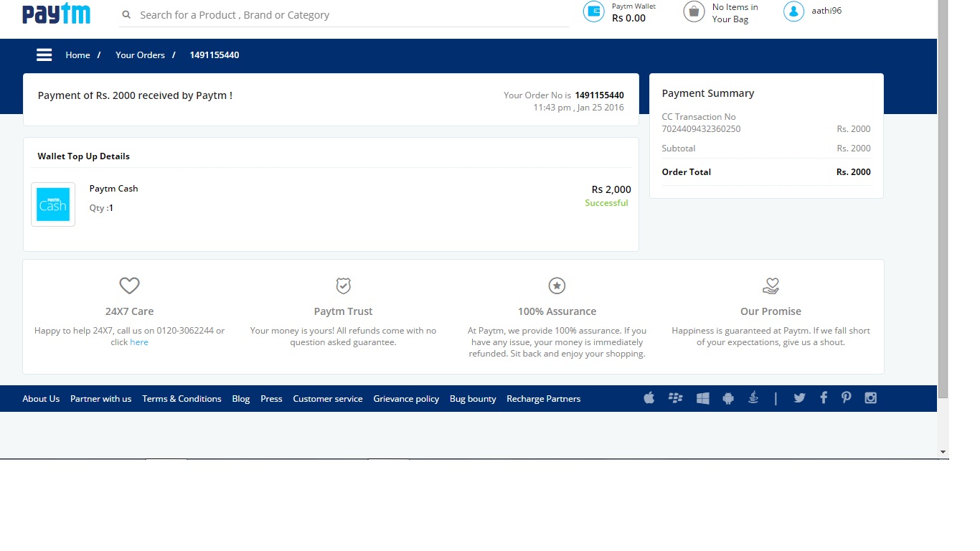
Task: Open the Paytm Wallet icon
Action: (x=593, y=11)
